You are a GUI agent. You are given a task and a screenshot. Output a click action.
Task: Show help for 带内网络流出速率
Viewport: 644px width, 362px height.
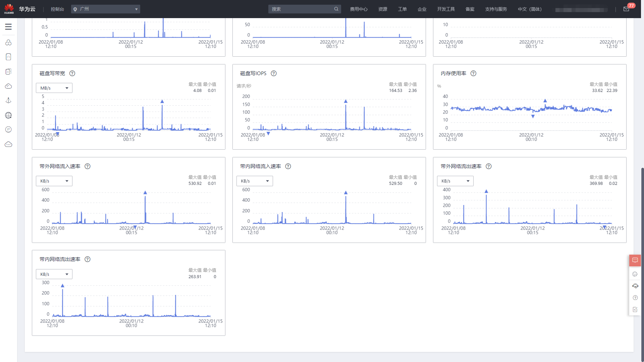pyautogui.click(x=88, y=259)
